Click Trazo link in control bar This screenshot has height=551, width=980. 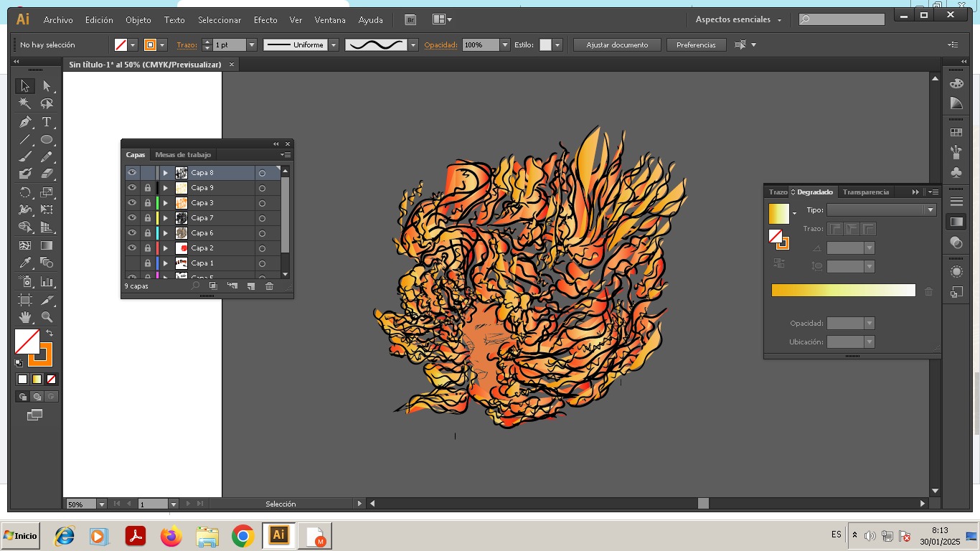(x=187, y=45)
